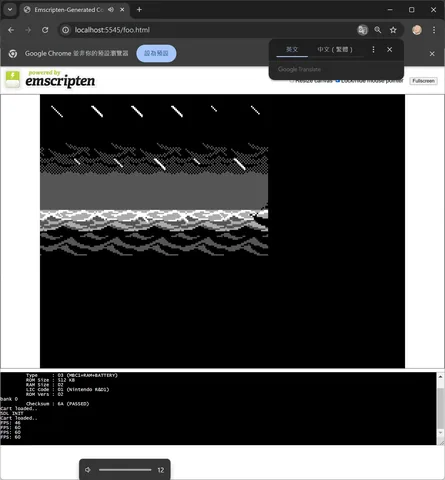The image size is (445, 480).
Task: Bookmark this page with the star
Action: pyautogui.click(x=393, y=30)
